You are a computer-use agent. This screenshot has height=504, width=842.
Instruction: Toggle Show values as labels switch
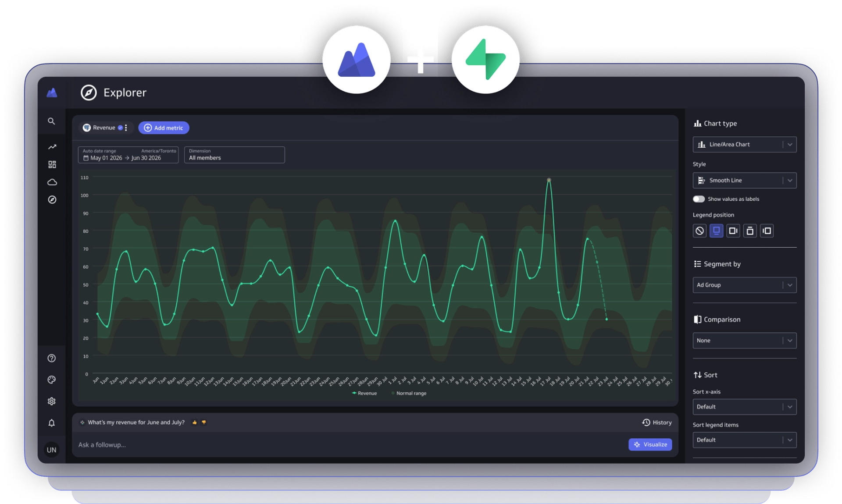click(699, 199)
